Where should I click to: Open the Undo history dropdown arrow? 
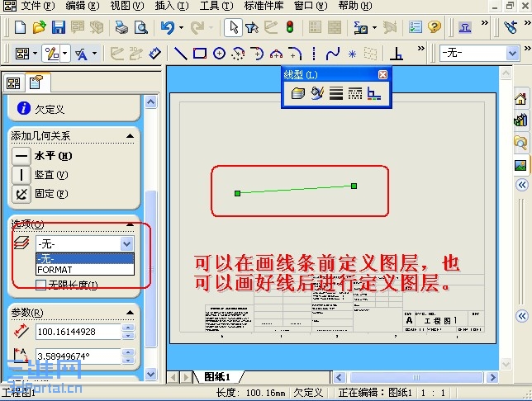coord(181,28)
